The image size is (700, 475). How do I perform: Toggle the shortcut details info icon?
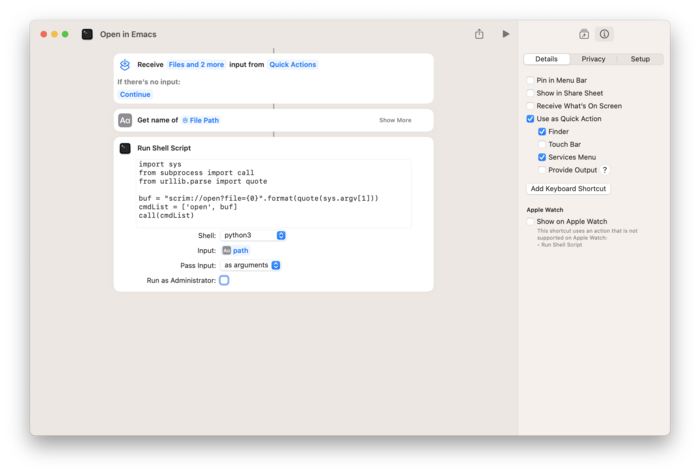[x=604, y=34]
